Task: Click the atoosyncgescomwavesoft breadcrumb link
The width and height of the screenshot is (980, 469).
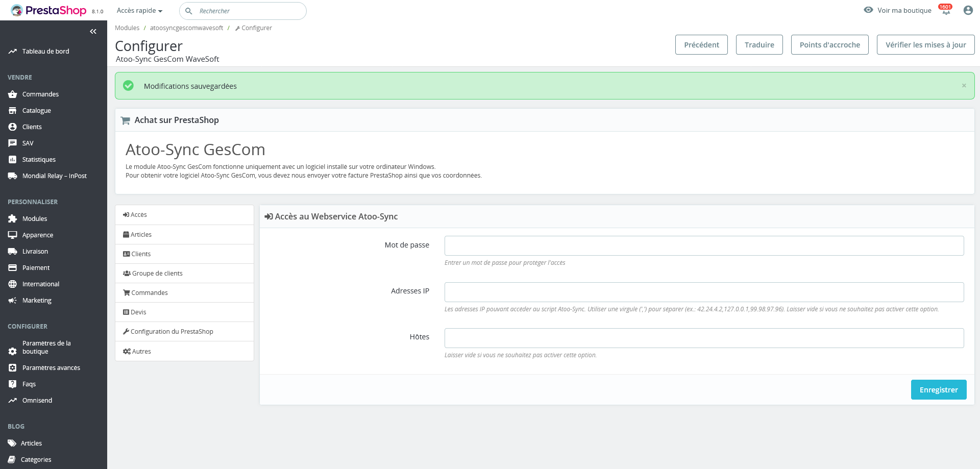Action: 186,28
